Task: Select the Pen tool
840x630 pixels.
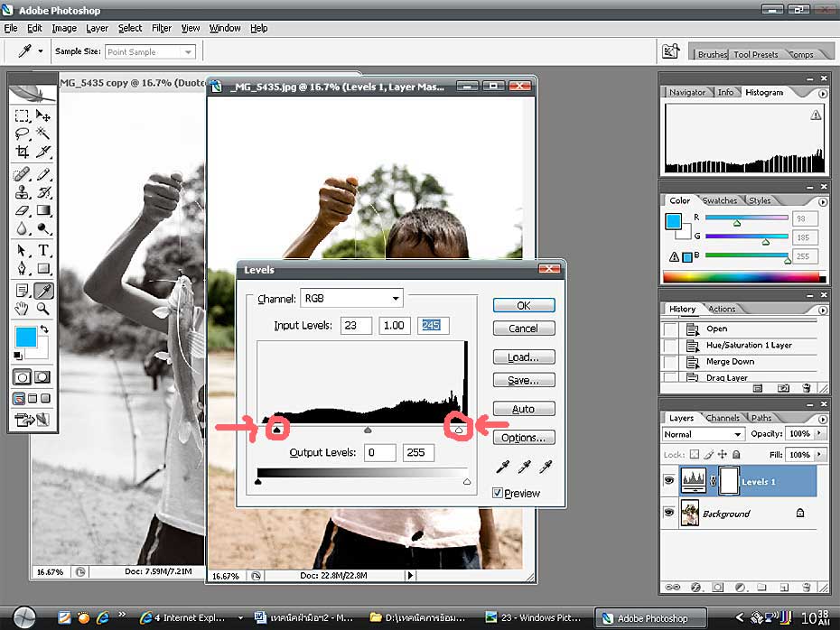Action: [22, 268]
